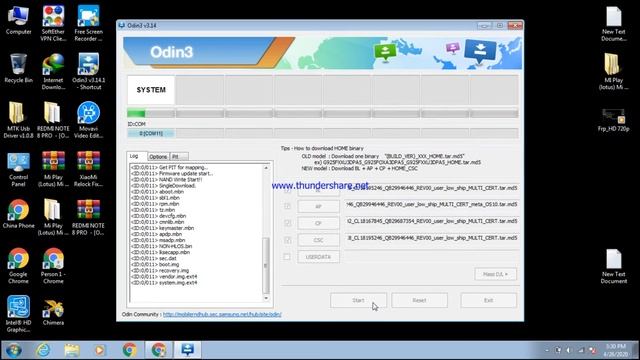Toggle the BL file checkbox
Screen dimensions: 640x360
tap(287, 190)
